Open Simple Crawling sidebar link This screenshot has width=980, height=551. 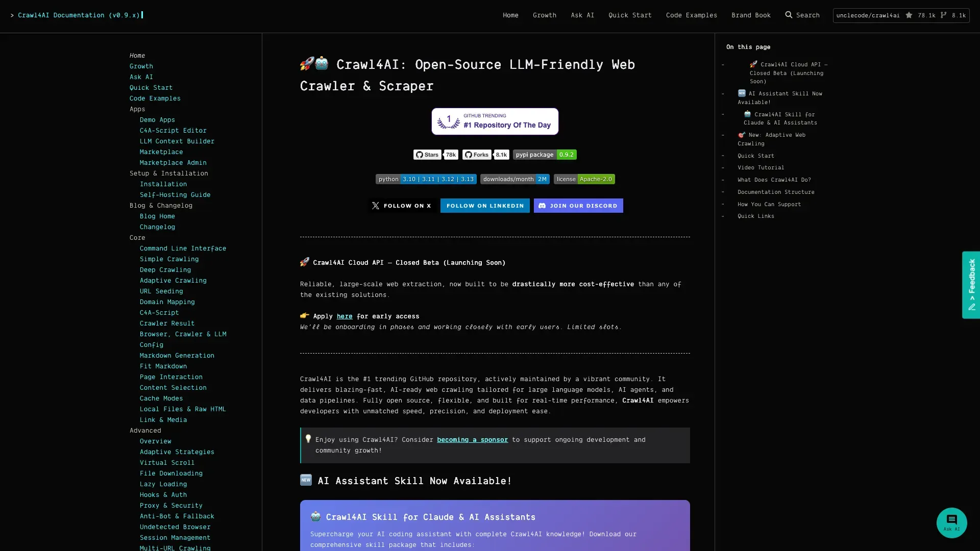click(169, 259)
